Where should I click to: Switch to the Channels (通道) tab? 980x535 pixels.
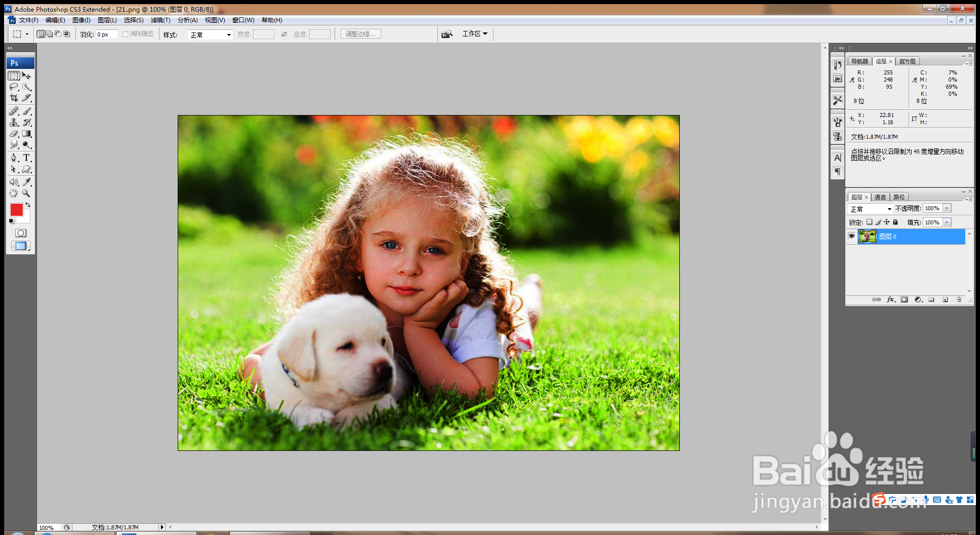pos(880,197)
